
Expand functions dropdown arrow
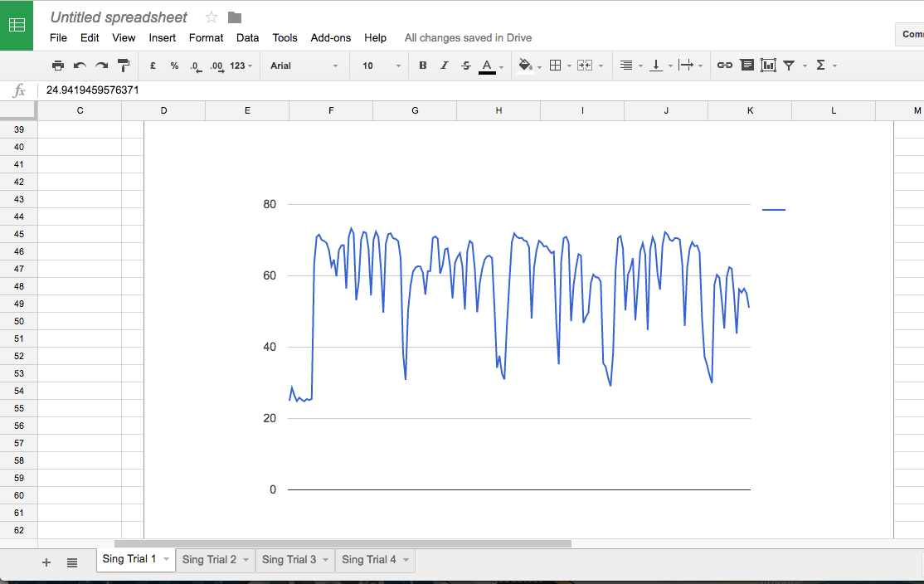(x=835, y=66)
